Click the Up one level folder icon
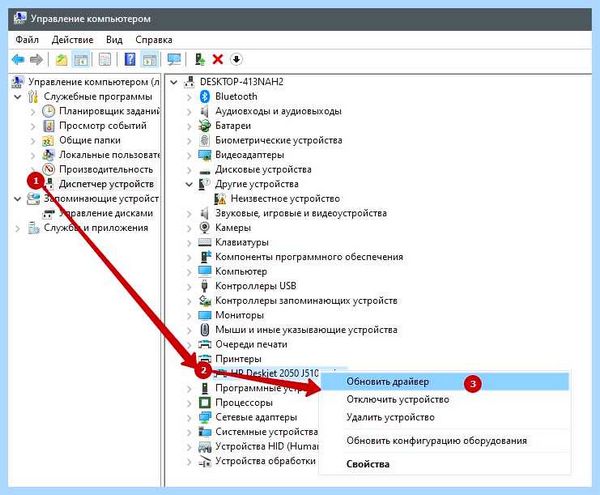This screenshot has width=600, height=495. [x=62, y=59]
